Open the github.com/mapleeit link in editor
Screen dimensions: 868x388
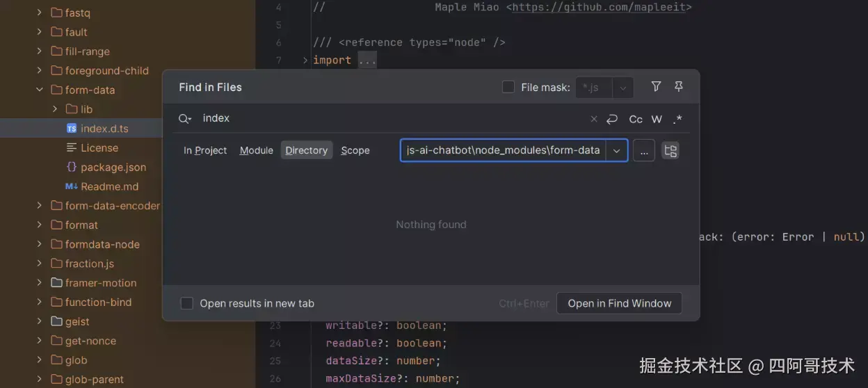click(599, 7)
